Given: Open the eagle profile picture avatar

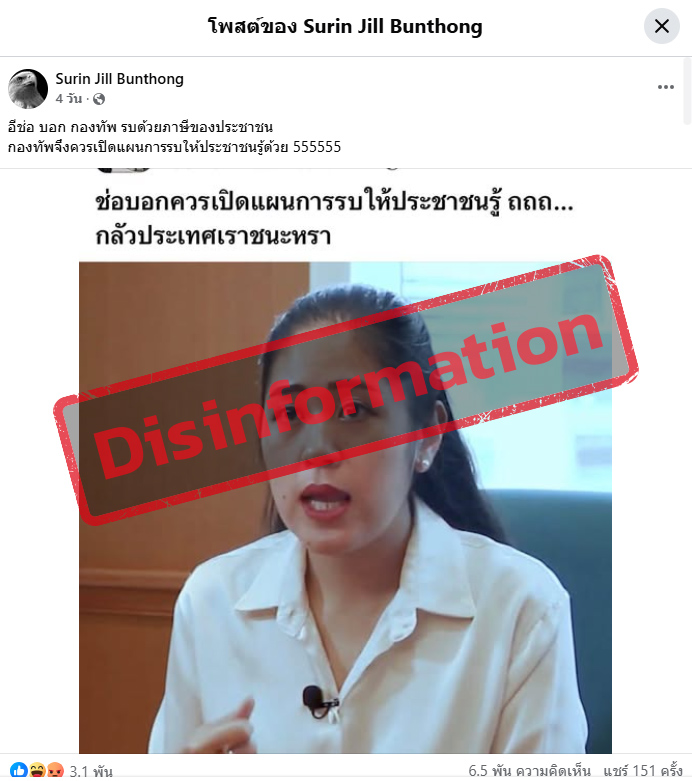Looking at the screenshot, I should (x=28, y=89).
